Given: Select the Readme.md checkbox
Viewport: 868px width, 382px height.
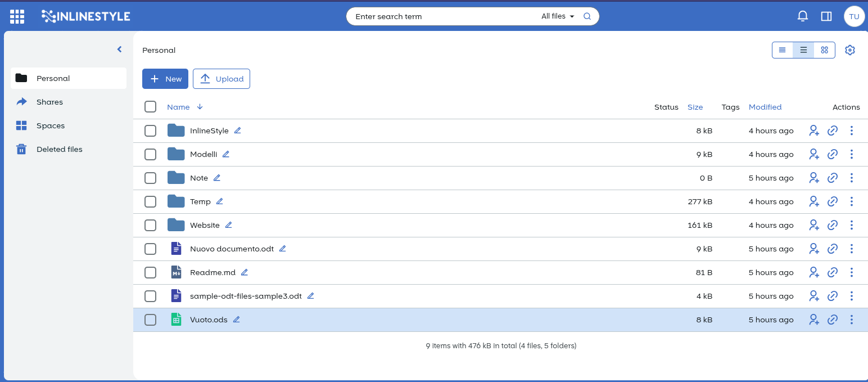Looking at the screenshot, I should (150, 272).
